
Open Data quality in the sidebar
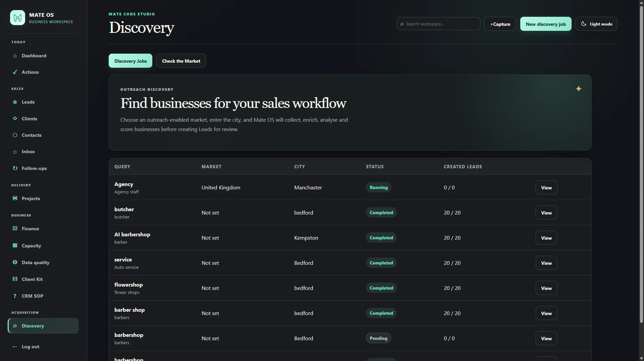pos(43,262)
